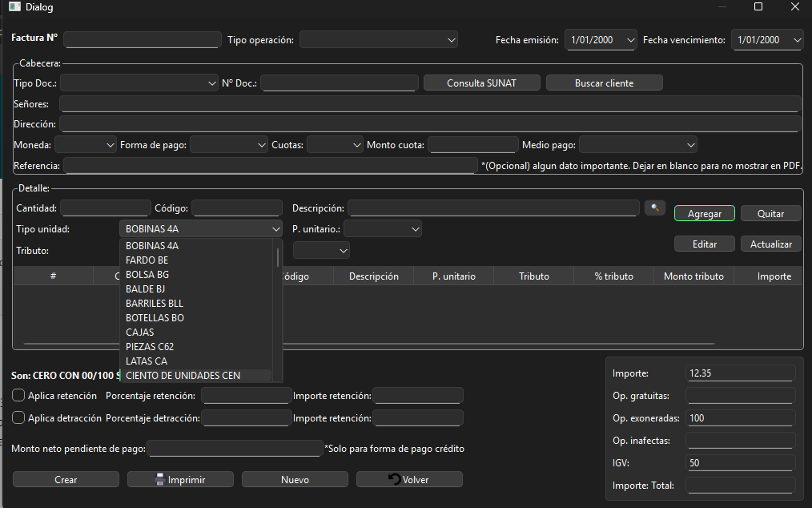Open the small combo box beside Tributo

tap(321, 250)
